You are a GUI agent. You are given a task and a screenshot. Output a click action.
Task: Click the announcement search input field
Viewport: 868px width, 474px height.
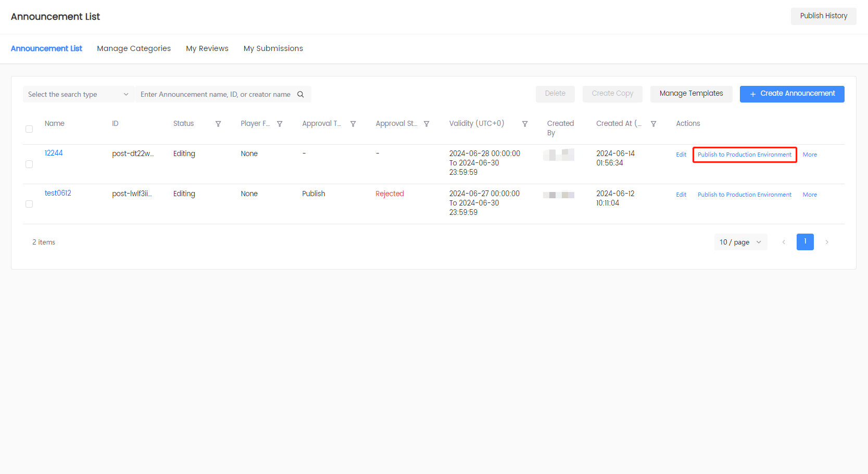213,94
